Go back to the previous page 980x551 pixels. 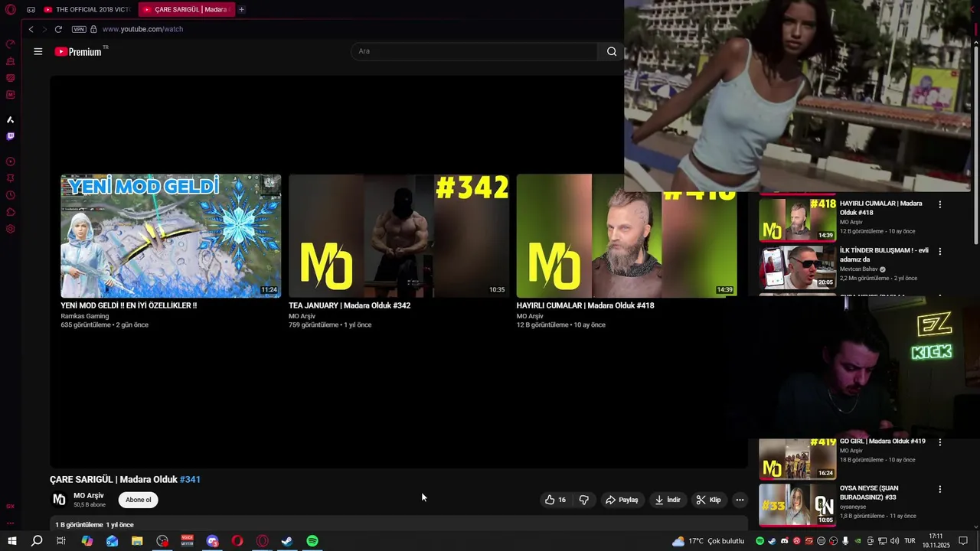(x=31, y=29)
